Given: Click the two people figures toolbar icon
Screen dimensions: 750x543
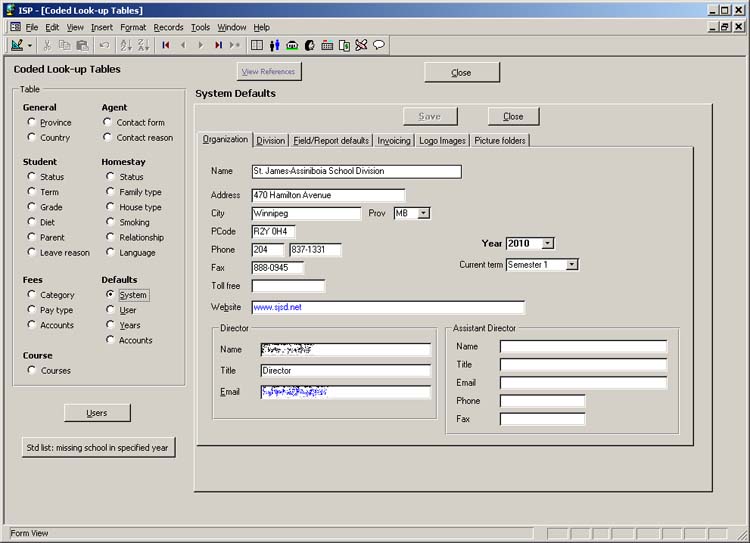Looking at the screenshot, I should pos(274,45).
